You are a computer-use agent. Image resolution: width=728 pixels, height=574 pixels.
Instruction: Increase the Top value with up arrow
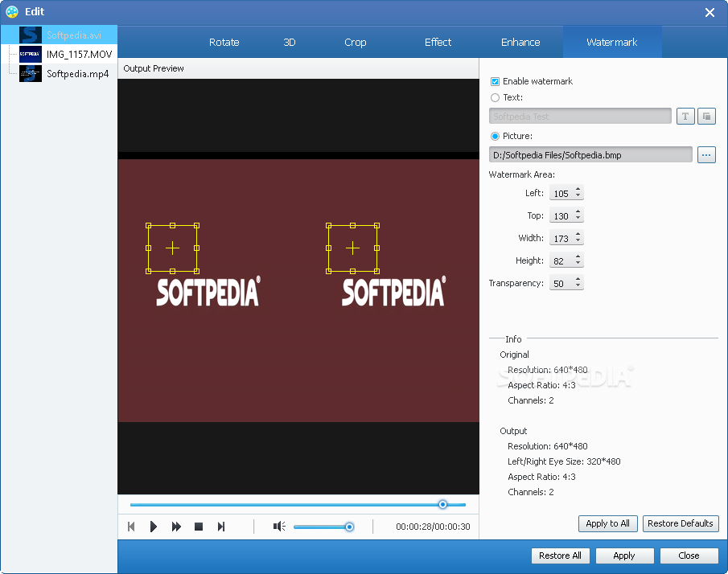pyautogui.click(x=578, y=212)
